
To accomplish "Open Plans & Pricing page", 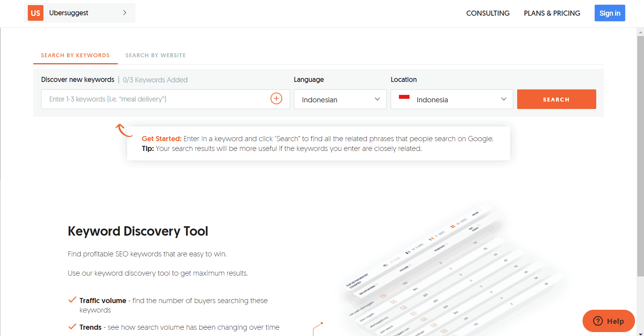I will (552, 13).
